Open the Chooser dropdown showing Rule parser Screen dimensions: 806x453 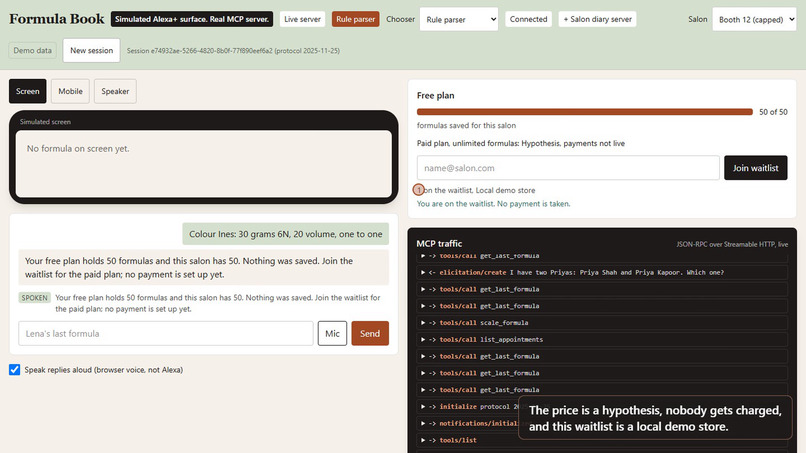point(459,19)
